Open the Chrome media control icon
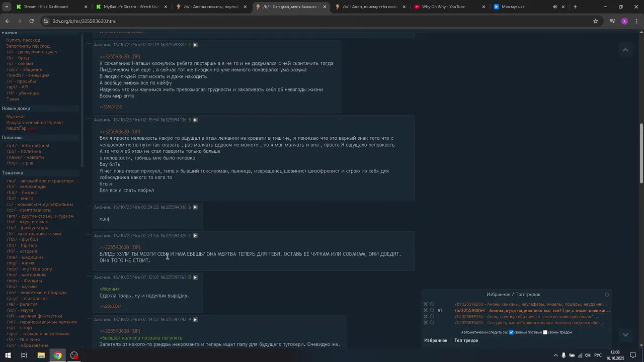This screenshot has height=362, width=644. (x=612, y=21)
